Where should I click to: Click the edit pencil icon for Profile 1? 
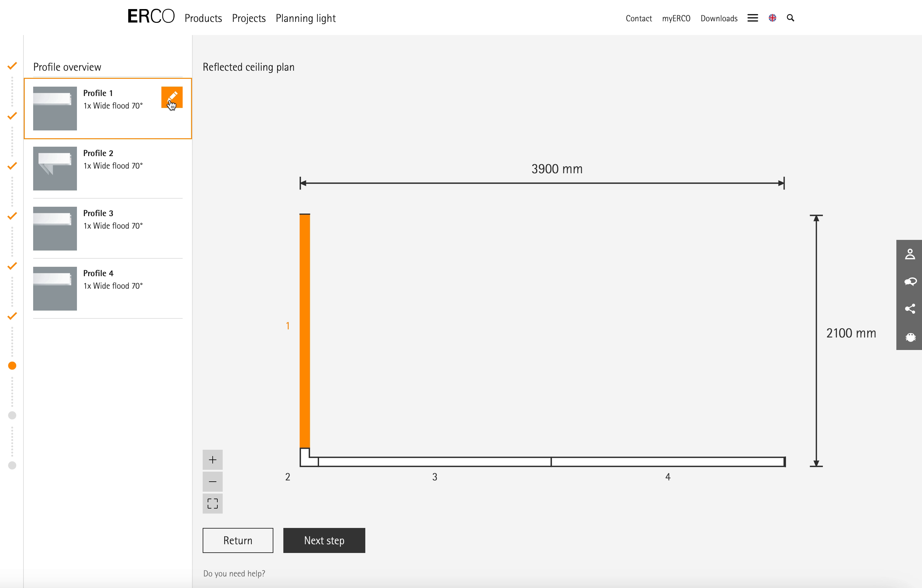[x=171, y=97]
